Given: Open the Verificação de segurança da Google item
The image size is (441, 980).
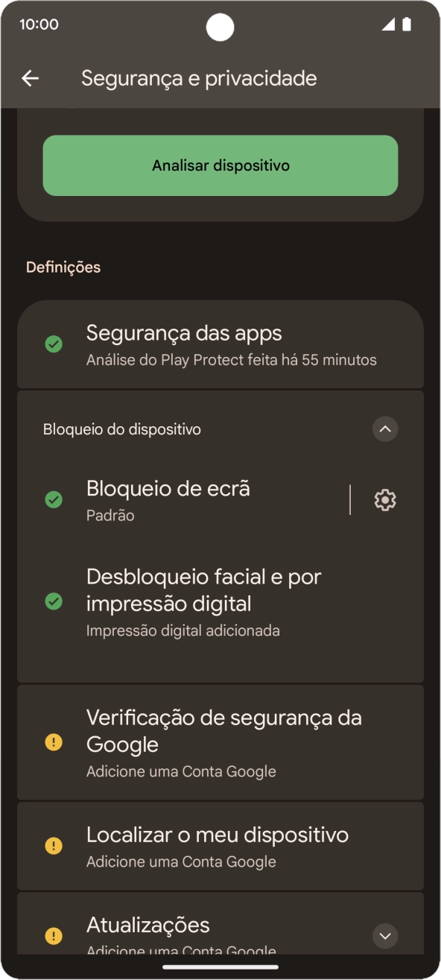Looking at the screenshot, I should [220, 742].
